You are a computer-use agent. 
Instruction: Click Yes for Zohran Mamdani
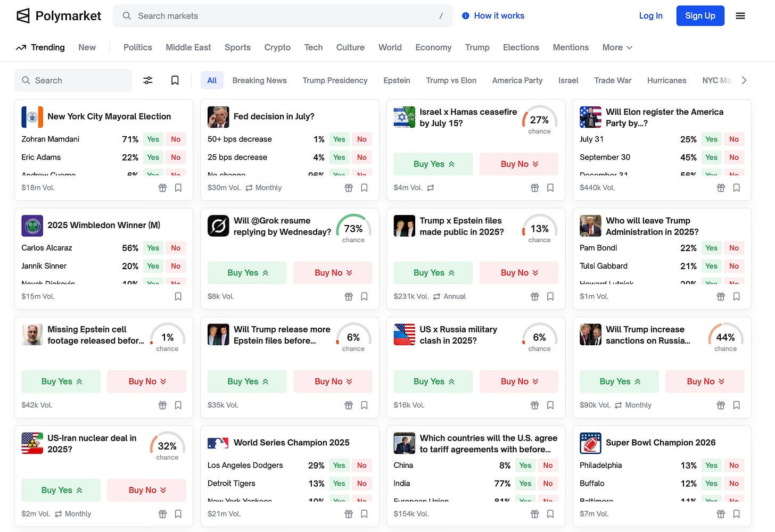153,139
